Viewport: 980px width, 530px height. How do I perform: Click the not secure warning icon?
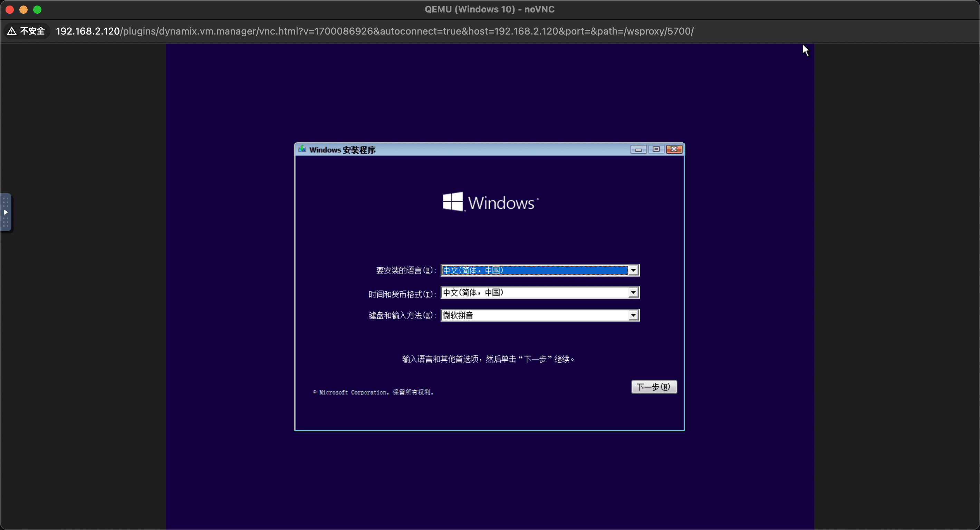(12, 31)
